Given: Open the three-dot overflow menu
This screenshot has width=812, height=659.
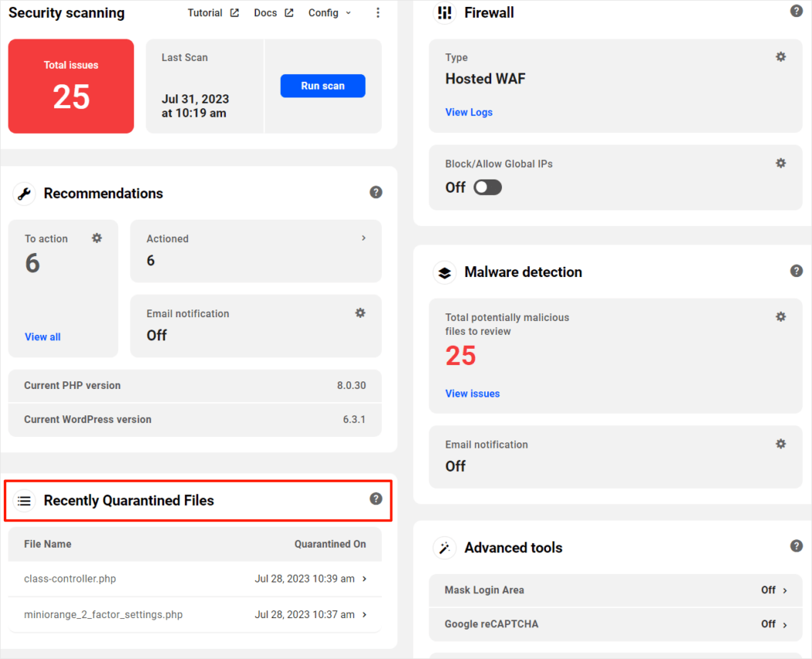Looking at the screenshot, I should coord(378,12).
